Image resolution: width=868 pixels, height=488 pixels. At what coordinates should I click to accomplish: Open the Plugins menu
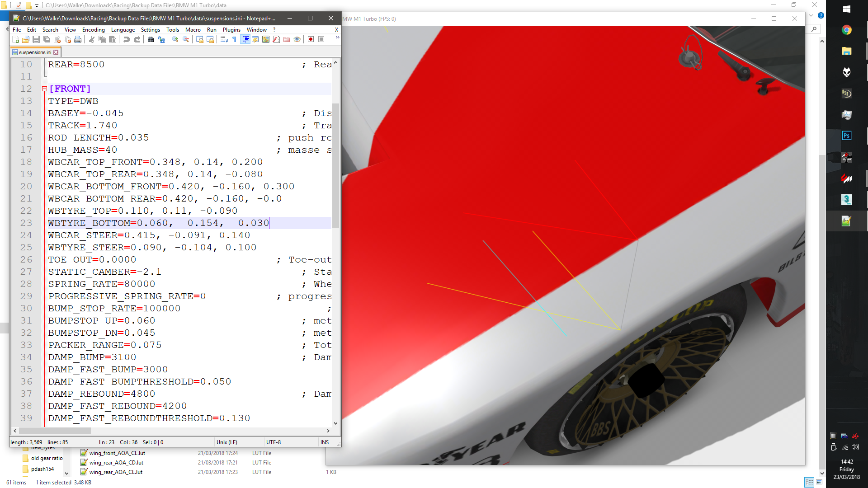click(231, 30)
